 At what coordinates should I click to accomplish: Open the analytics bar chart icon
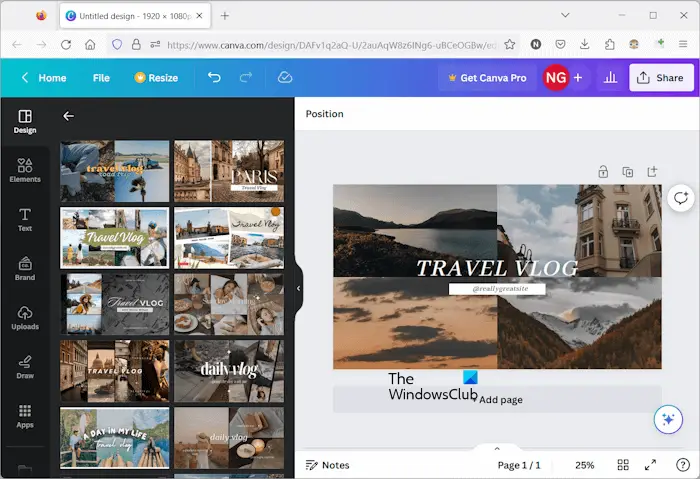click(x=610, y=78)
